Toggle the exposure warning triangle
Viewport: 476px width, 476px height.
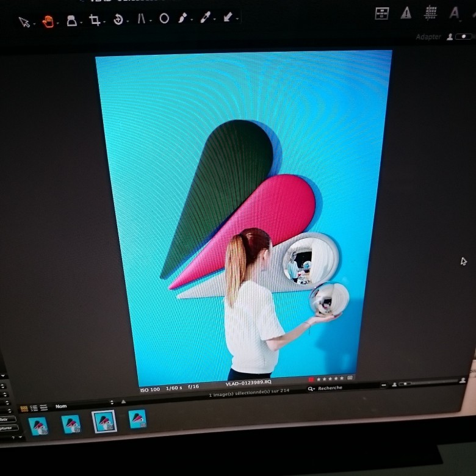click(406, 13)
